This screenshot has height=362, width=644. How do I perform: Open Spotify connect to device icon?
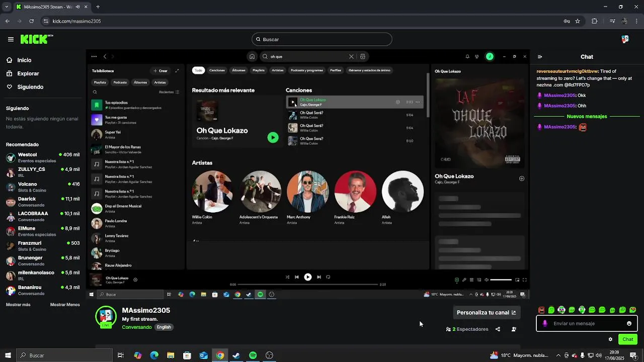coord(479,280)
